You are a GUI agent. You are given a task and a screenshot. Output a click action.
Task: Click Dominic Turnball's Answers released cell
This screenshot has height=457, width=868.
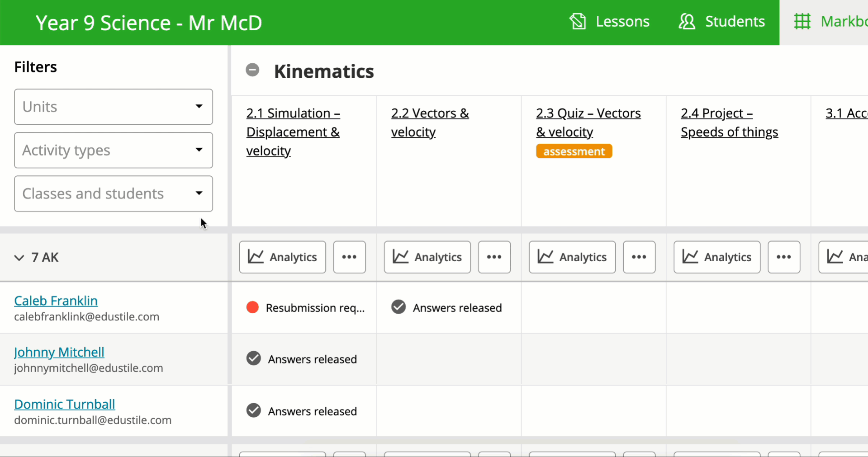pyautogui.click(x=304, y=411)
